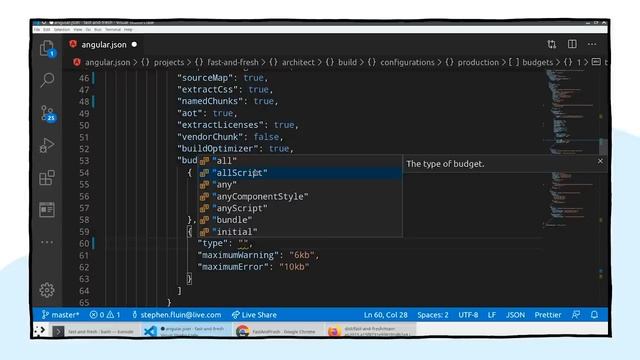
Task: Click the Prettier status bar item
Action: (x=548, y=315)
